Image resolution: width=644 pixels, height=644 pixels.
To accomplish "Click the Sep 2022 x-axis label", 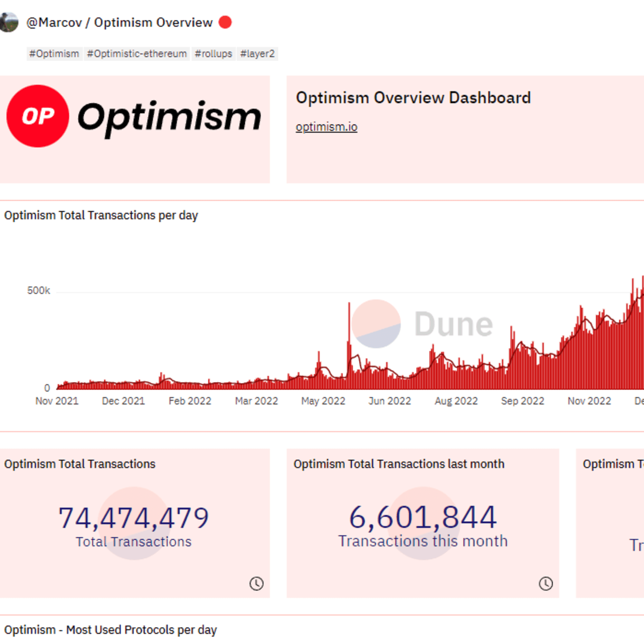I will pos(523,401).
